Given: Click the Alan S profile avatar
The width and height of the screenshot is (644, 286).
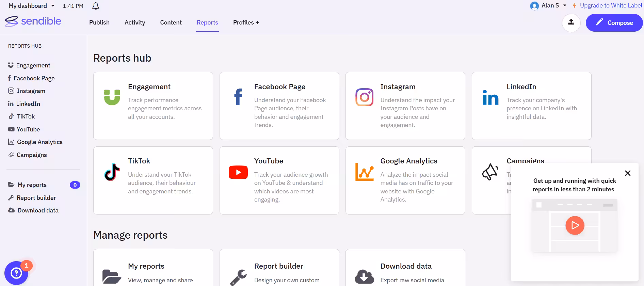Looking at the screenshot, I should [534, 6].
